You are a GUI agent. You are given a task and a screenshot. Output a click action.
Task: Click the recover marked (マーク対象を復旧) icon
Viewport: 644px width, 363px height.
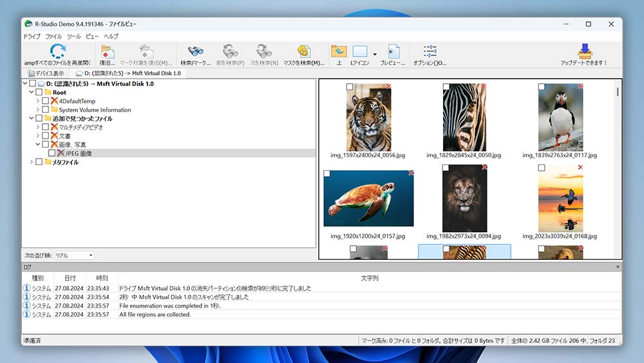tap(146, 52)
